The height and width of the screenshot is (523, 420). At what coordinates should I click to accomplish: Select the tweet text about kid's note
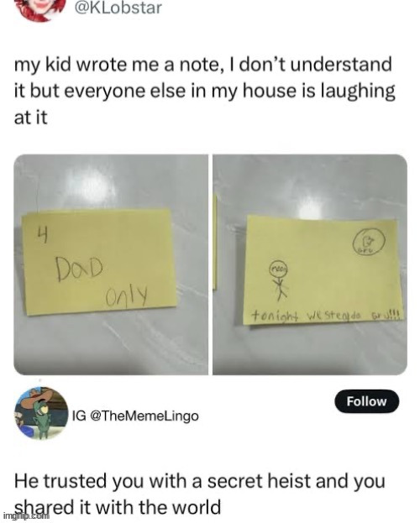204,91
